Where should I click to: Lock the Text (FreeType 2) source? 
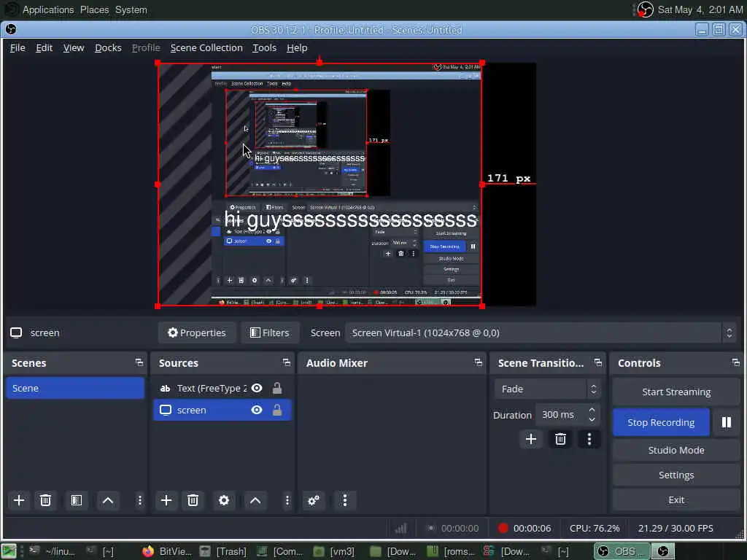pos(276,388)
